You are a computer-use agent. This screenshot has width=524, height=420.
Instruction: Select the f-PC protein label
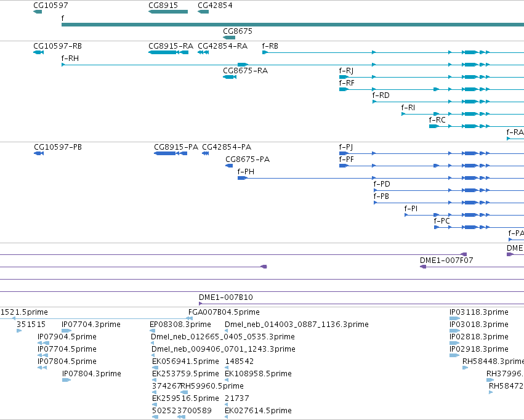point(441,221)
